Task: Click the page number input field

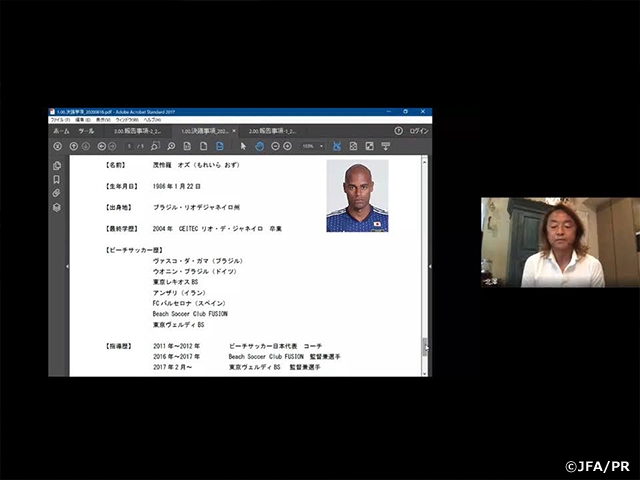Action: click(129, 146)
